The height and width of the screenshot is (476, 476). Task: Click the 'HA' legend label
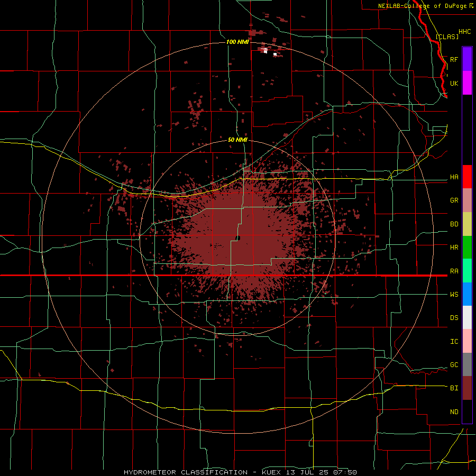click(x=454, y=177)
